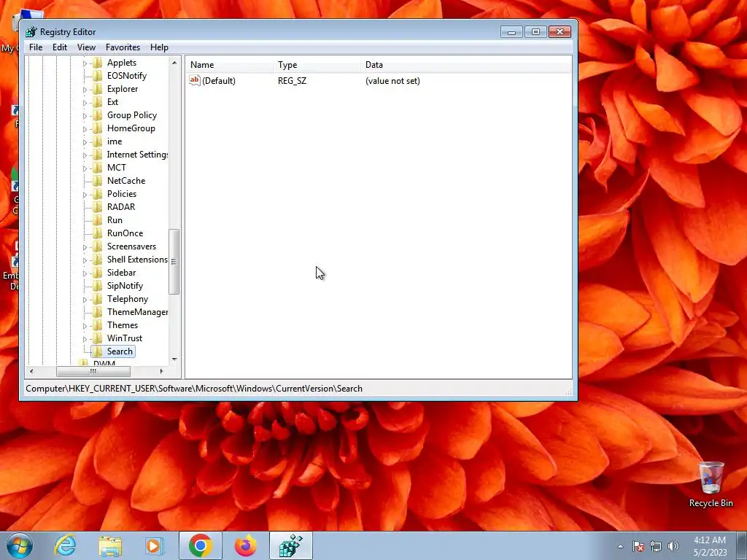The height and width of the screenshot is (560, 747).
Task: Click the RADAR folder icon
Action: coord(97,206)
